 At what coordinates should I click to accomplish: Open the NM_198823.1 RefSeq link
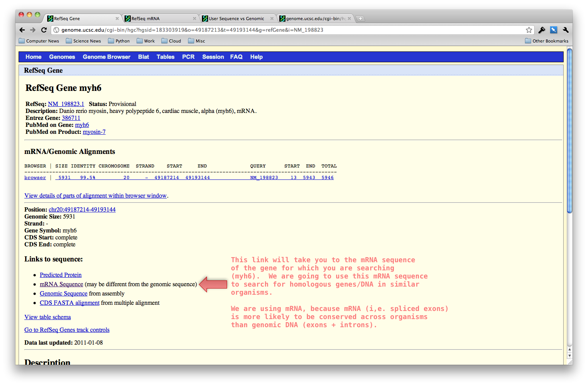point(66,104)
